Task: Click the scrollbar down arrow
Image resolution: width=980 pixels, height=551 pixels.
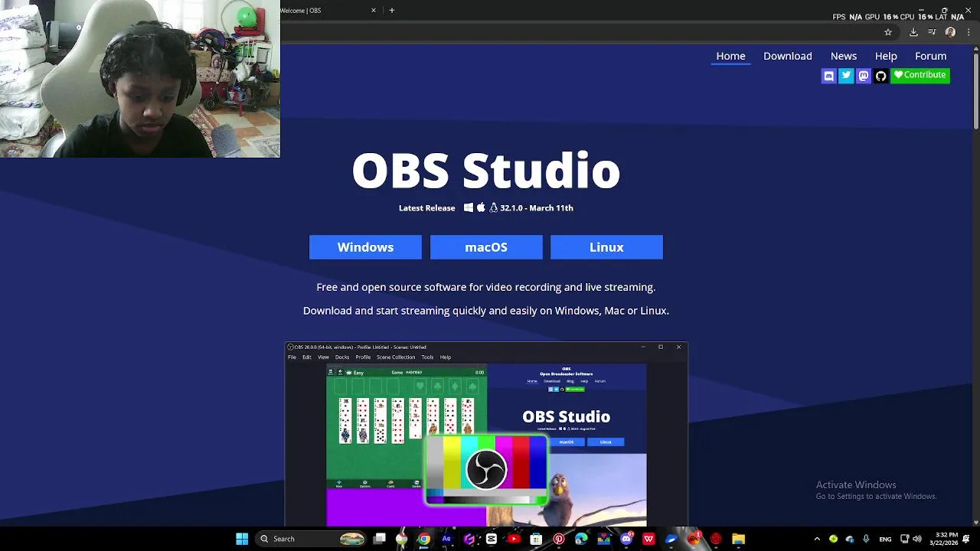Action: point(976,523)
